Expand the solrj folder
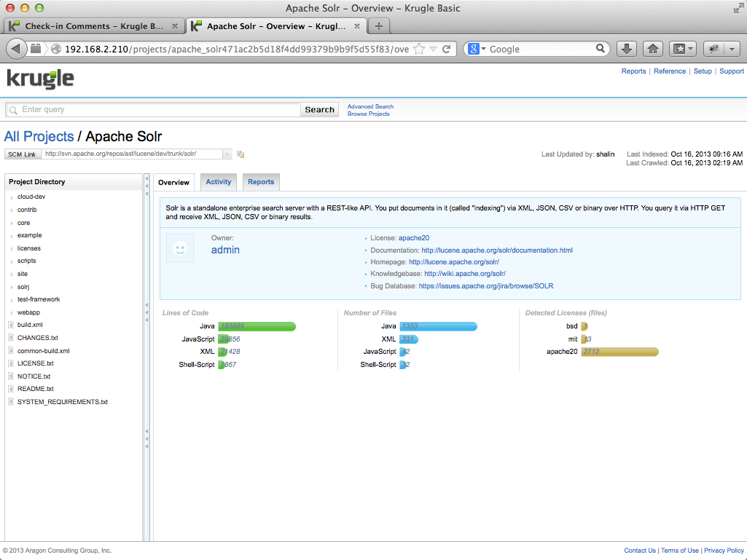Image resolution: width=747 pixels, height=560 pixels. (12, 287)
